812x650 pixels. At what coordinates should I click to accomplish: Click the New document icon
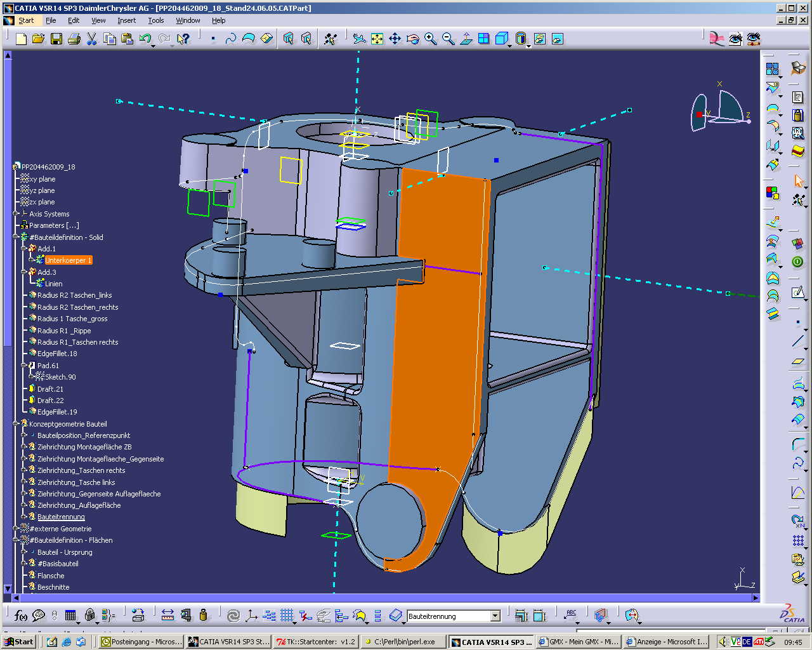(x=21, y=39)
